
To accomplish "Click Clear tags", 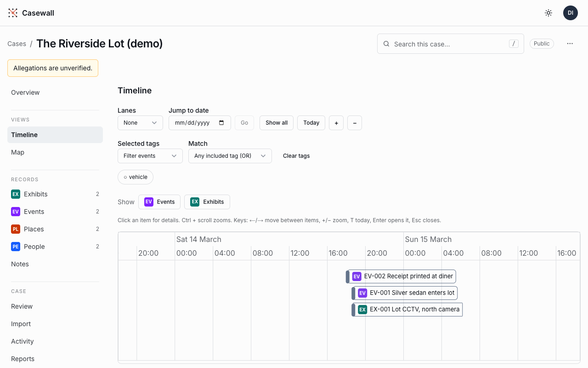I will click(x=296, y=156).
